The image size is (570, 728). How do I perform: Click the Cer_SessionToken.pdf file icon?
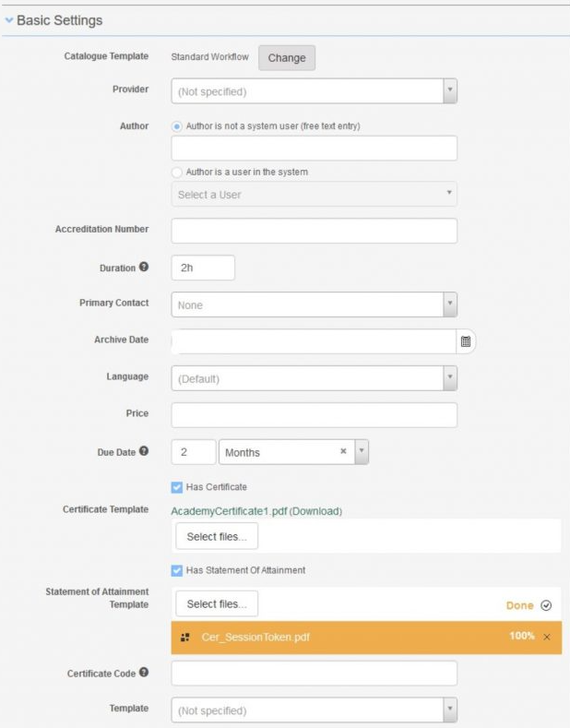point(185,638)
